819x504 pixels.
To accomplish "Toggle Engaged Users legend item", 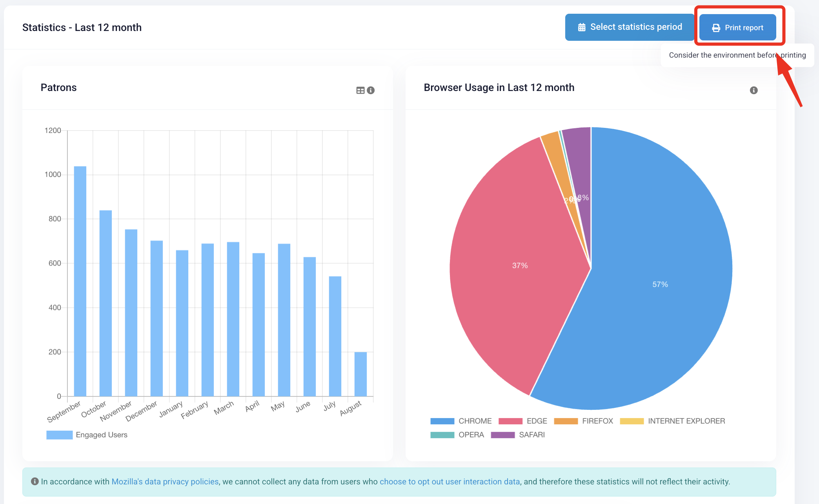I will click(87, 435).
